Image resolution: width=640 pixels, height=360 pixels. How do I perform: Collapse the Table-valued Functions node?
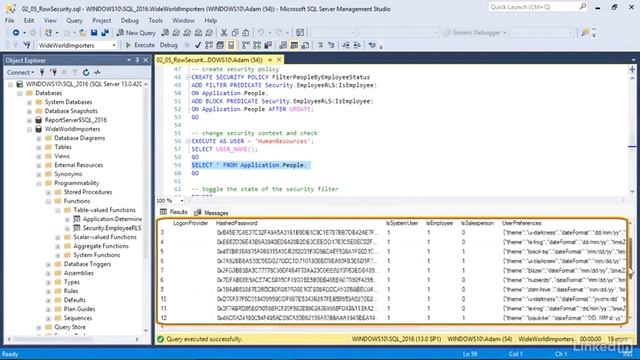[x=58, y=210]
